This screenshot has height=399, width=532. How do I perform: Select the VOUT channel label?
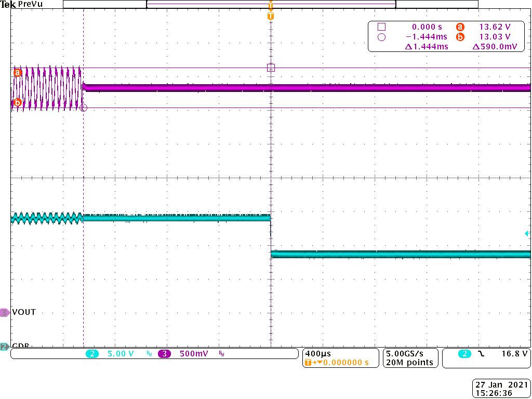pyautogui.click(x=23, y=312)
